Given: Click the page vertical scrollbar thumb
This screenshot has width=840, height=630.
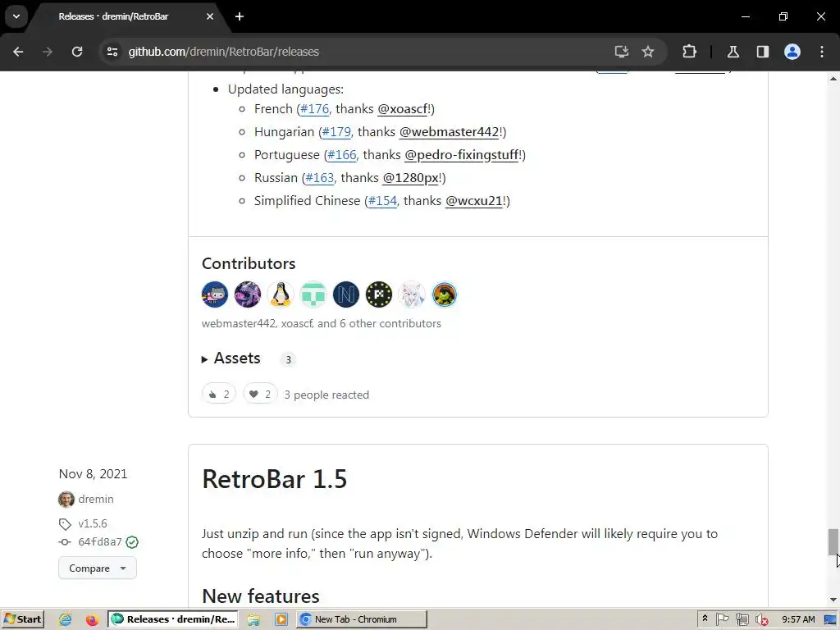Looking at the screenshot, I should (833, 541).
